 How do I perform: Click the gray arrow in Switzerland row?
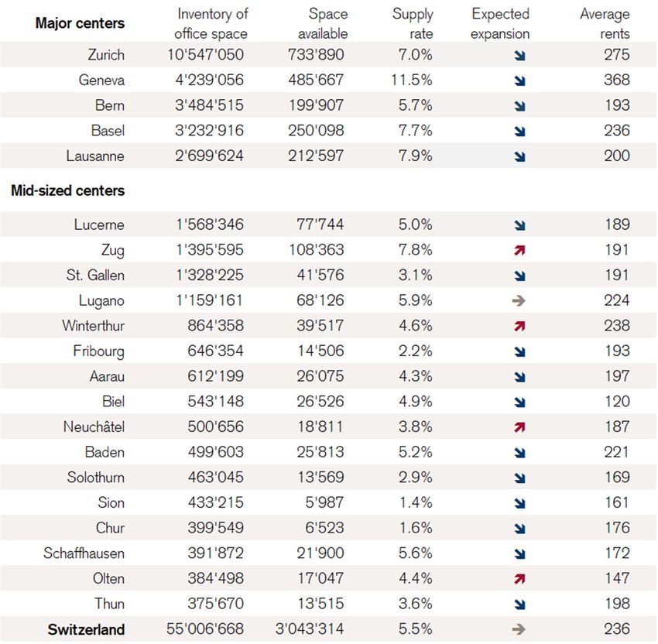click(519, 629)
